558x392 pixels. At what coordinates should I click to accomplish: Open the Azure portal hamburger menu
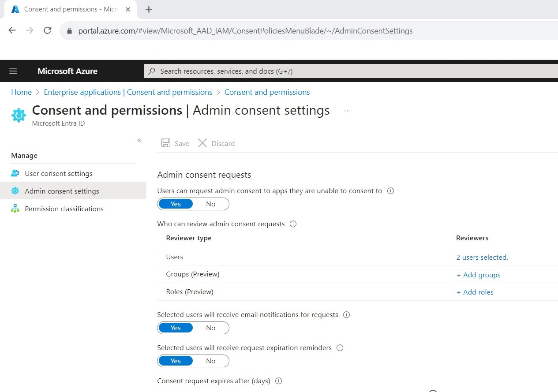click(x=13, y=71)
